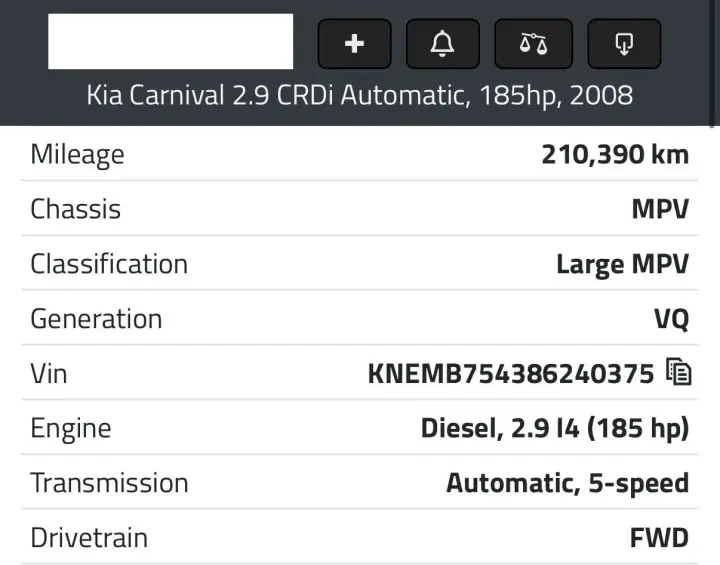Click the Chassis label
The image size is (720, 565).
(75, 209)
